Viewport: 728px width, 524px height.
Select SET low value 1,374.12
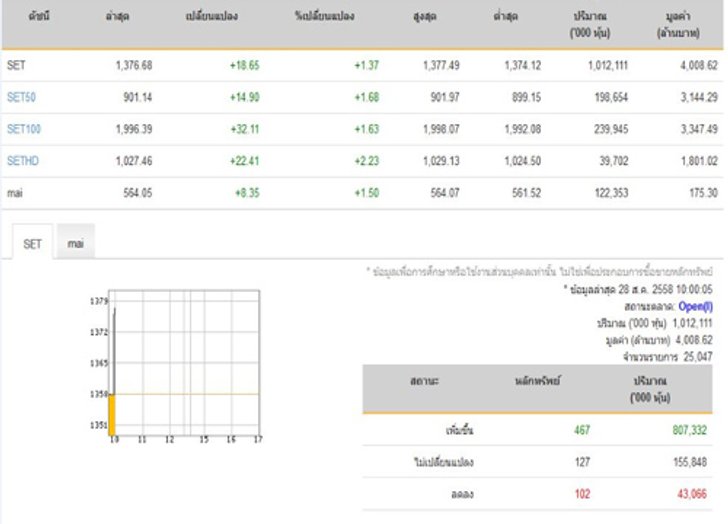coord(523,65)
